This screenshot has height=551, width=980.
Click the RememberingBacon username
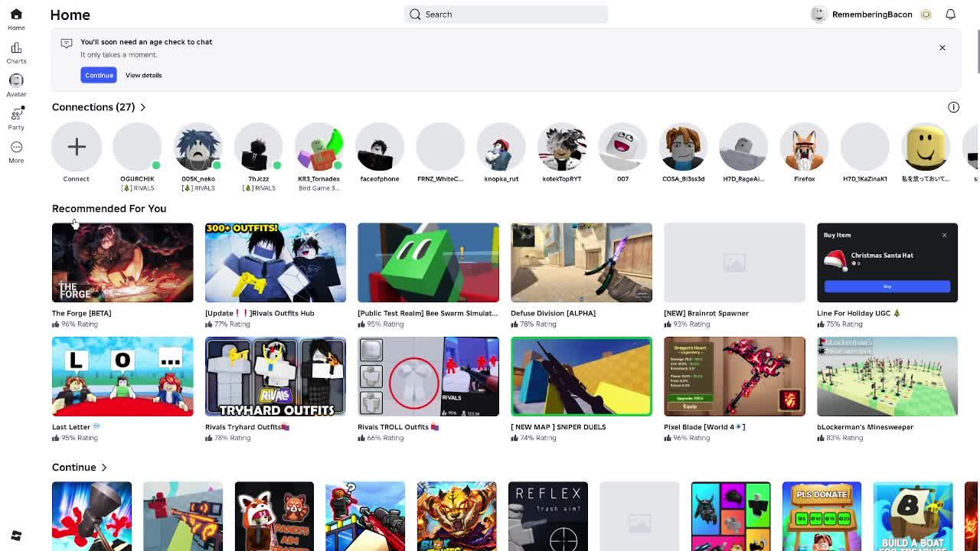tap(872, 15)
